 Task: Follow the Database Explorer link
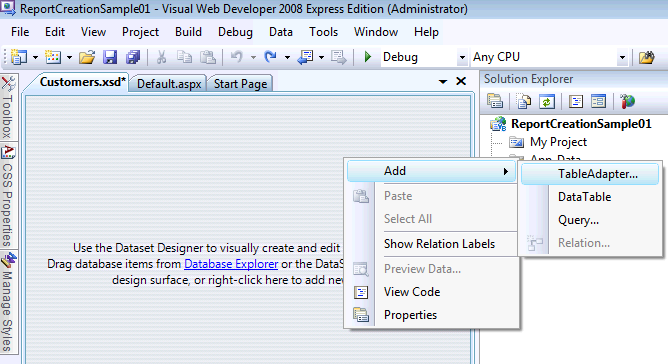click(x=231, y=264)
